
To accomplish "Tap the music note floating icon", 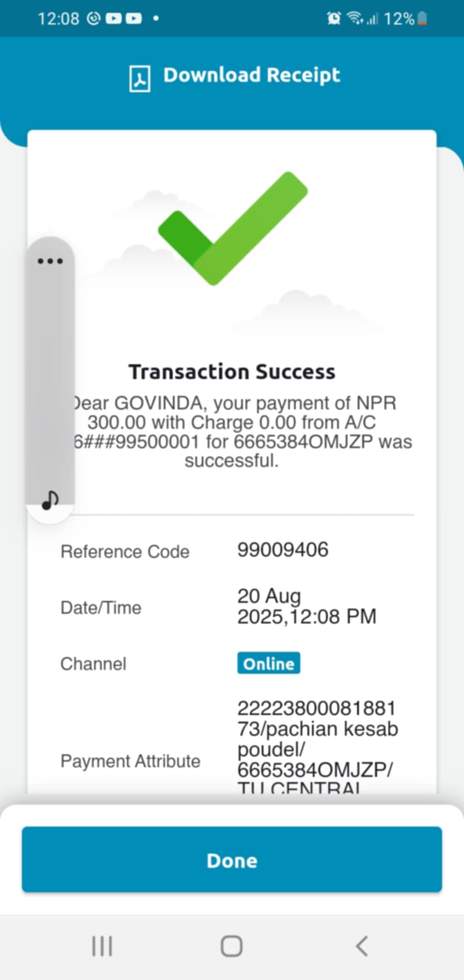I will [x=50, y=499].
